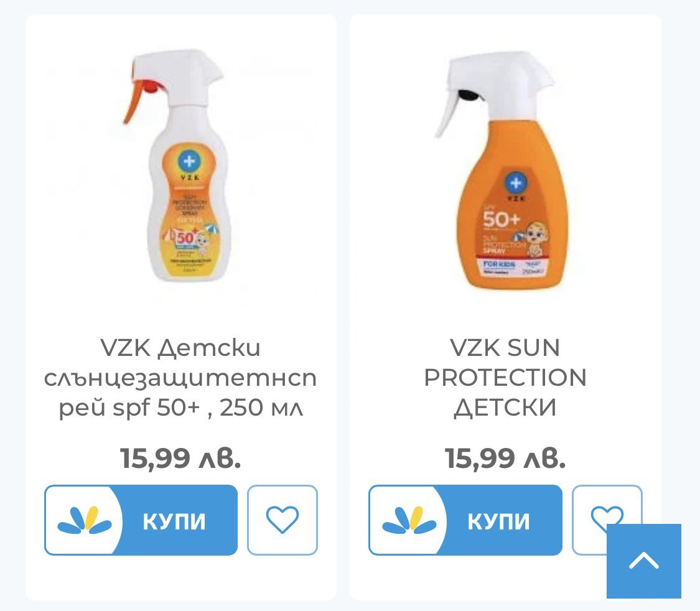
Task: Add VZK Детски spray to favorites heart
Action: point(282,520)
